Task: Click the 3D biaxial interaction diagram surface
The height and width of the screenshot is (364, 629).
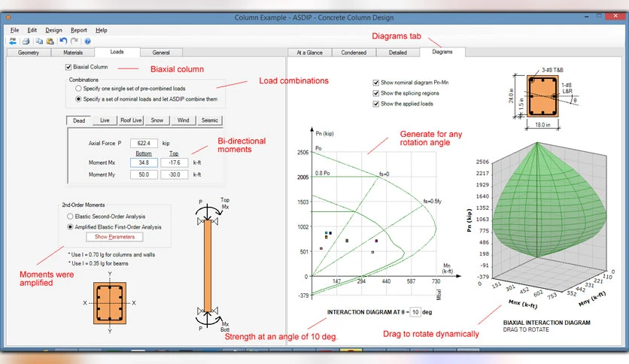Action: 548,201
